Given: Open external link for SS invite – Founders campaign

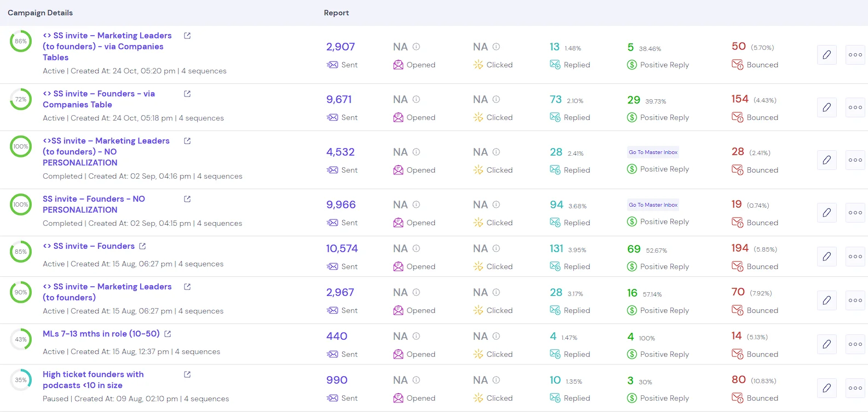Looking at the screenshot, I should [x=142, y=246].
